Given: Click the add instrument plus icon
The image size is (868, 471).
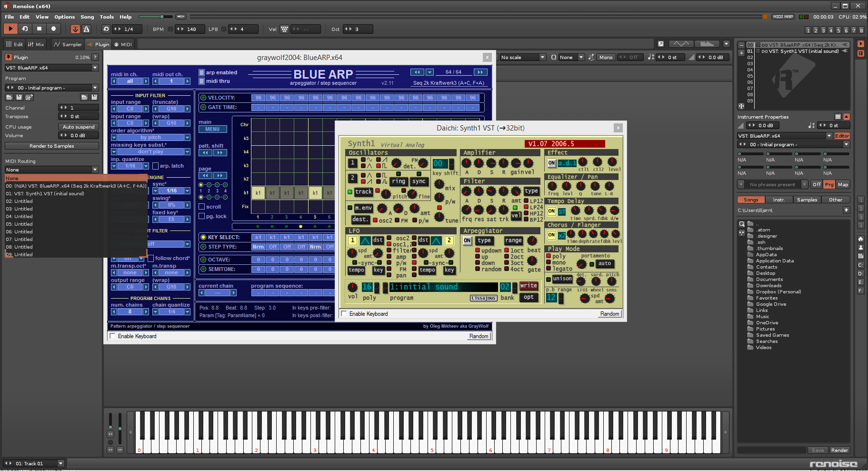Looking at the screenshot, I should tap(741, 53).
